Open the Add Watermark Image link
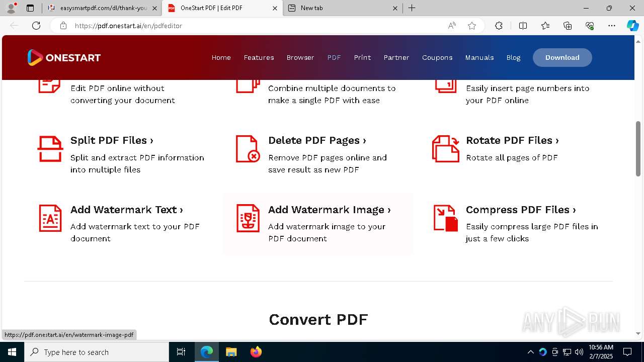 coord(330,210)
